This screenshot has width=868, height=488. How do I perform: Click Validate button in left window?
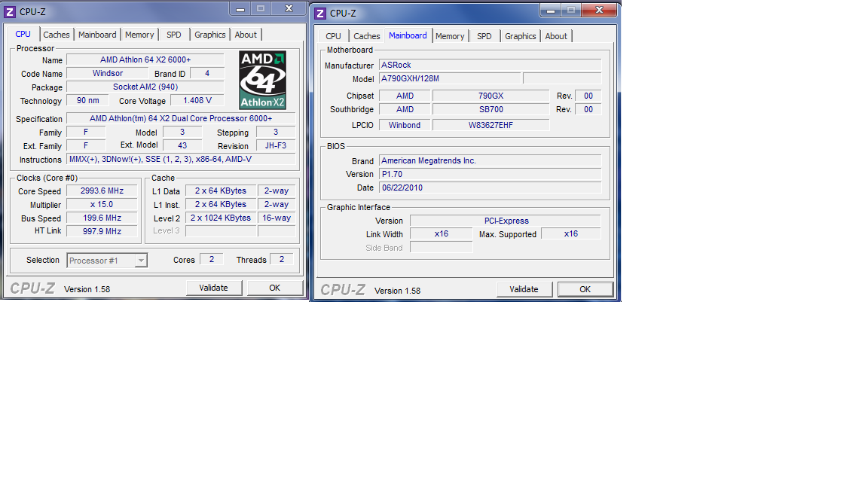click(214, 288)
